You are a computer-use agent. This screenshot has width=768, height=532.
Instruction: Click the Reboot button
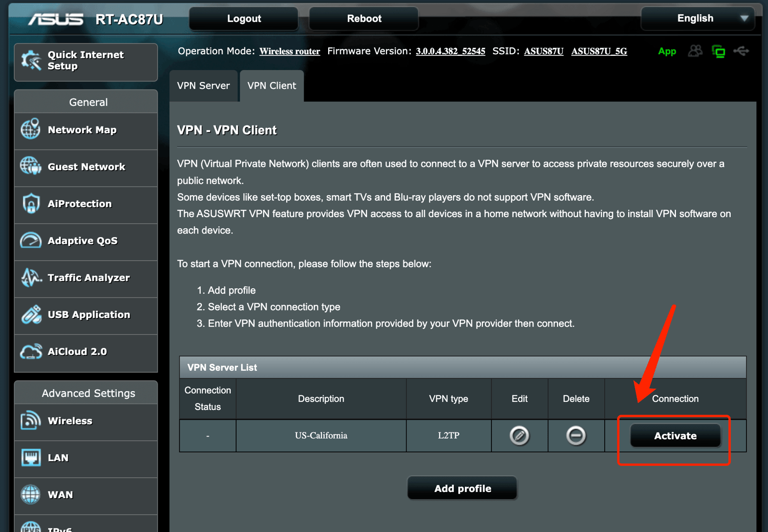364,18
